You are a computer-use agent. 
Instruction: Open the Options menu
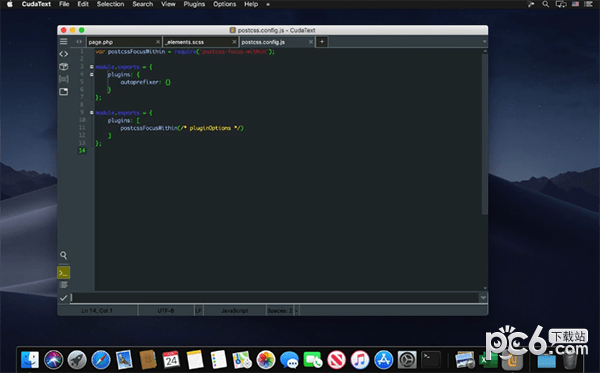[224, 4]
